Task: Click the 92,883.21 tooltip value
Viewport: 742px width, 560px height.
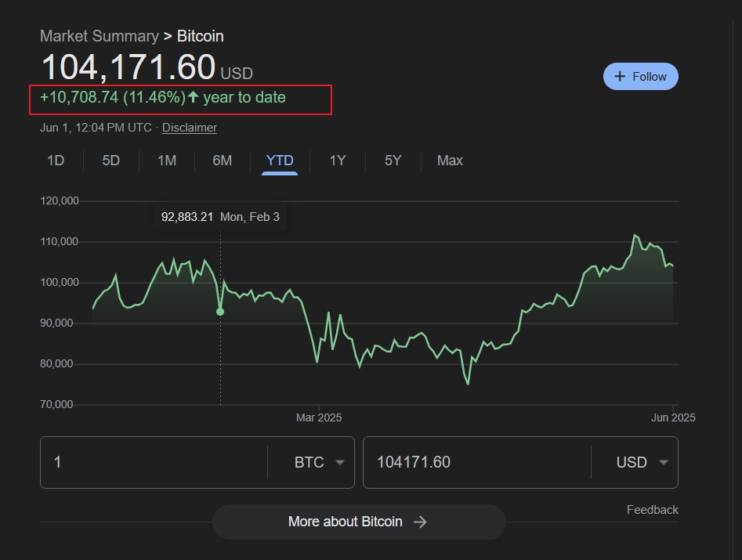Action: coord(187,217)
